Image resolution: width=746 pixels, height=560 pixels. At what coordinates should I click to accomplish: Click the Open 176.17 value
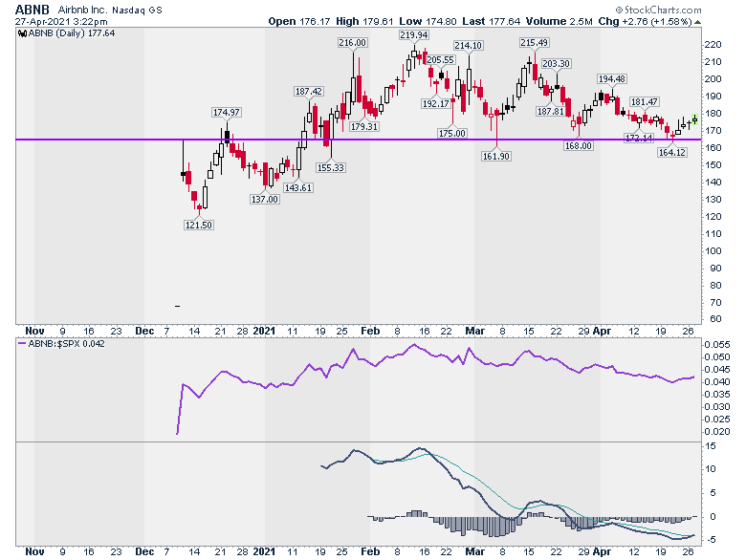299,21
